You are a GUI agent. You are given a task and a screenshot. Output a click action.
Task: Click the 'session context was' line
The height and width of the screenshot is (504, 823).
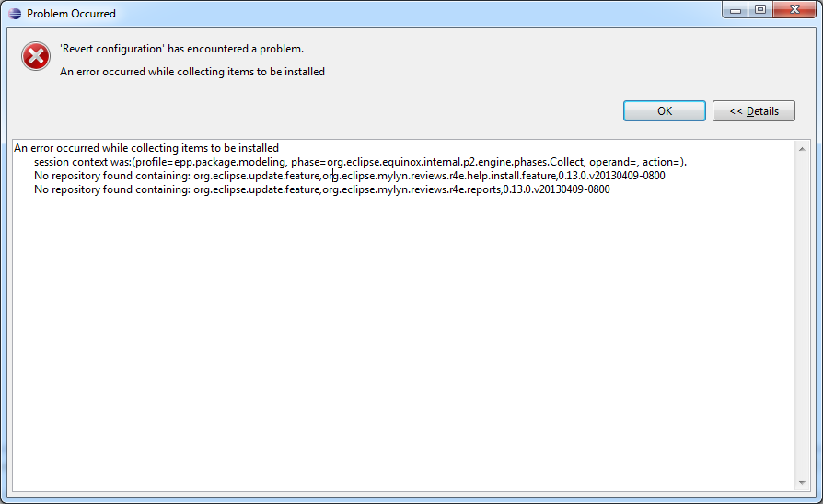(x=360, y=162)
